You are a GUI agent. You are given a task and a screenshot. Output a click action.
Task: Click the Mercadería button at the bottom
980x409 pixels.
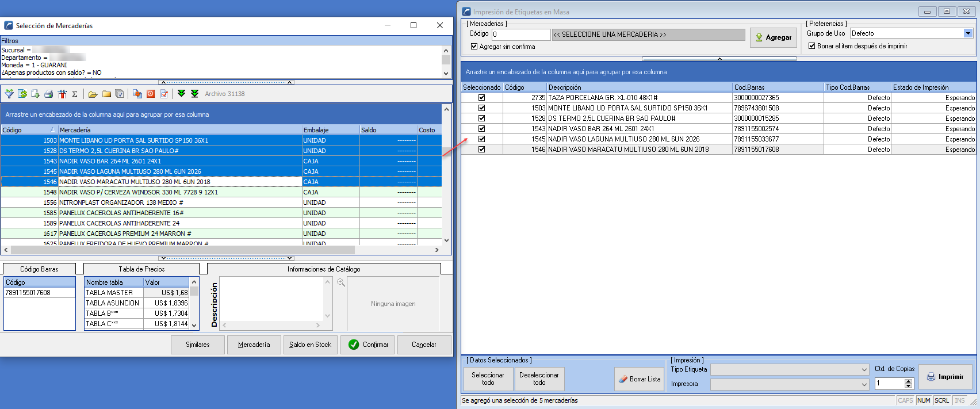coord(254,345)
